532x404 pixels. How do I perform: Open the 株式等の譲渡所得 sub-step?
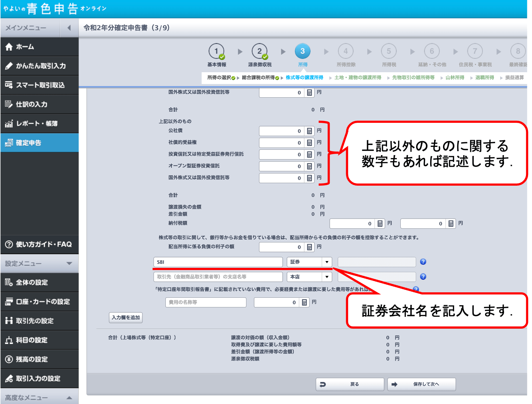click(304, 78)
